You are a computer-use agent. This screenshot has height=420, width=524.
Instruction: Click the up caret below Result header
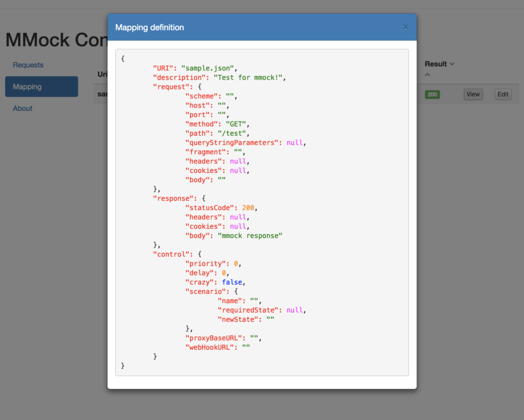pos(427,75)
